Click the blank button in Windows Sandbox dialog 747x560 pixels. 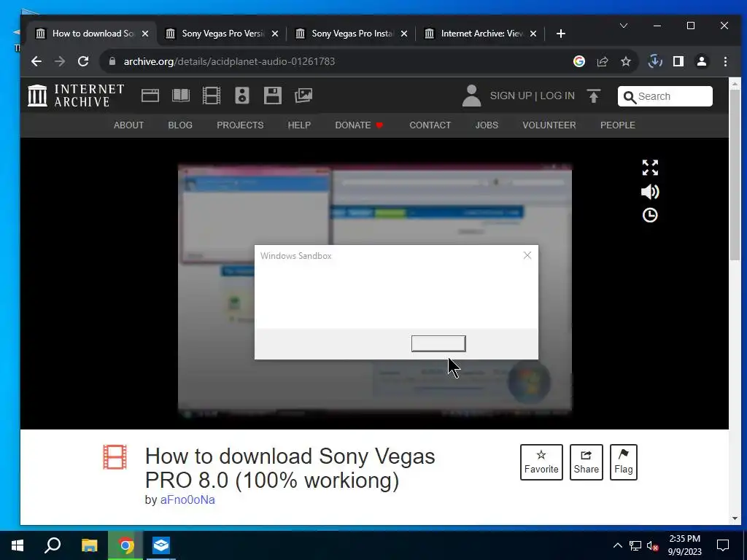[438, 343]
